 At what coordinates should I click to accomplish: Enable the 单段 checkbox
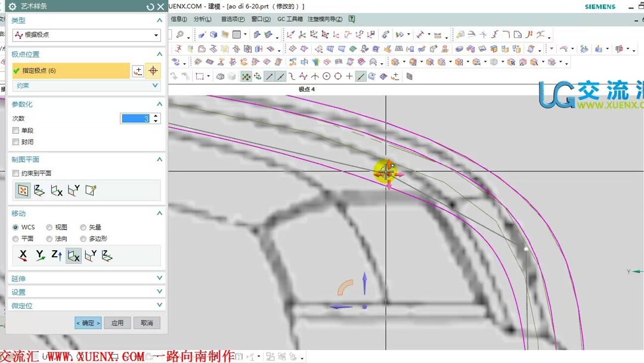click(16, 130)
